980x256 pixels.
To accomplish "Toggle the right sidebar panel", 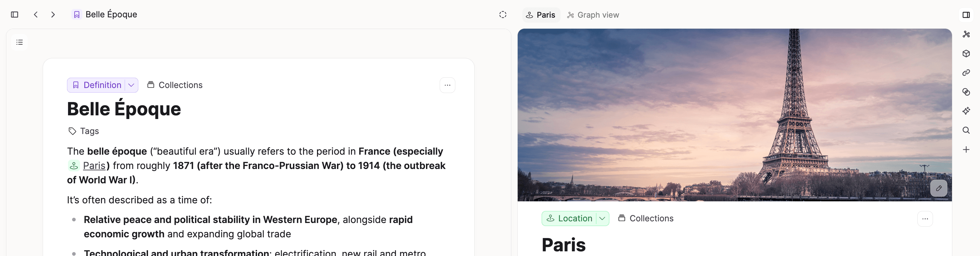I will pos(966,15).
